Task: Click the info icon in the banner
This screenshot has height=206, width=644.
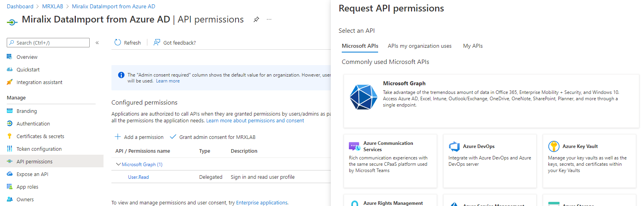Action: tap(121, 75)
